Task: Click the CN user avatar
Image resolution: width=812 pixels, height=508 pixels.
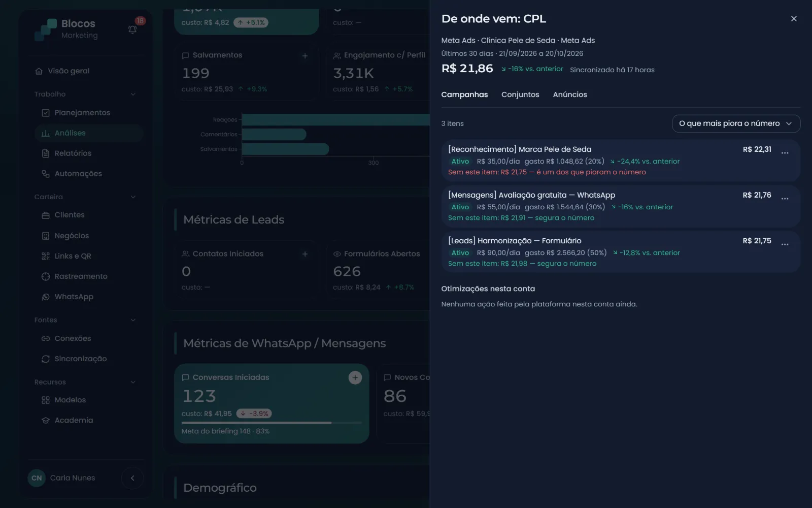Action: point(37,478)
